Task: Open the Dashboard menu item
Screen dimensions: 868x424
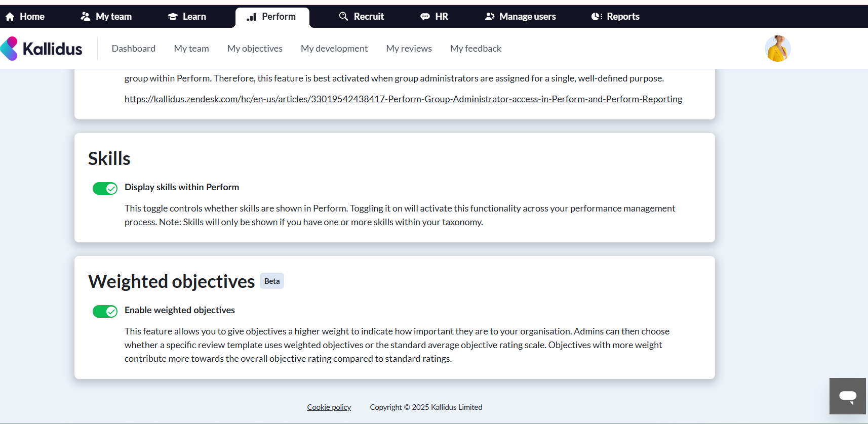Action: click(133, 49)
